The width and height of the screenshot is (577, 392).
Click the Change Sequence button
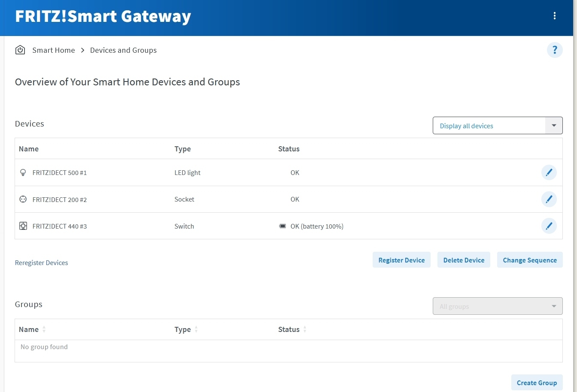coord(530,260)
